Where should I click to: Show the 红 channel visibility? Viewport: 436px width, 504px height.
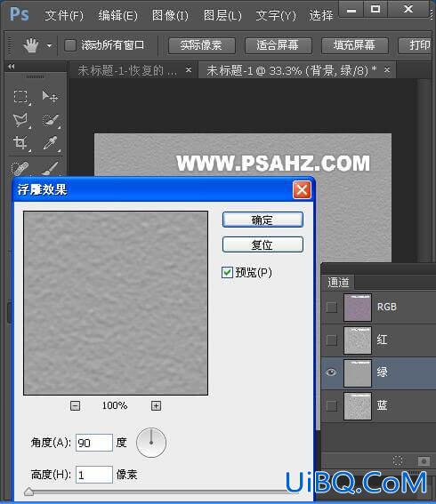331,340
